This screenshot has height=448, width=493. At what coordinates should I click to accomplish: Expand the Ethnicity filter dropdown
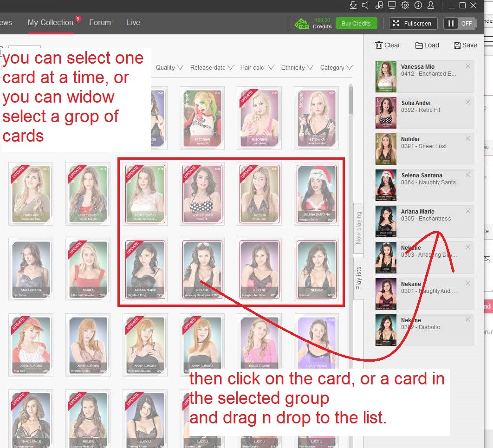click(x=297, y=68)
